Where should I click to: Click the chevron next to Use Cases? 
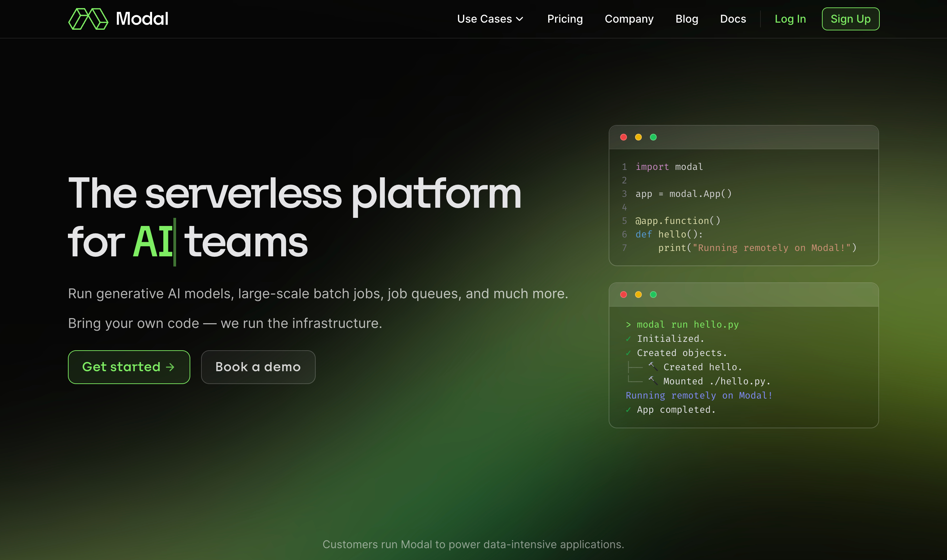tap(519, 19)
